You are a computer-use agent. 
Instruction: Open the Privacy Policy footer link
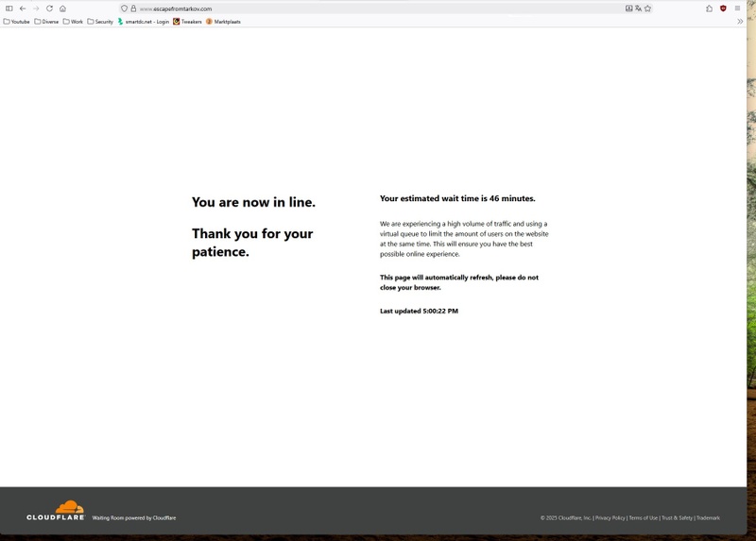(x=610, y=518)
